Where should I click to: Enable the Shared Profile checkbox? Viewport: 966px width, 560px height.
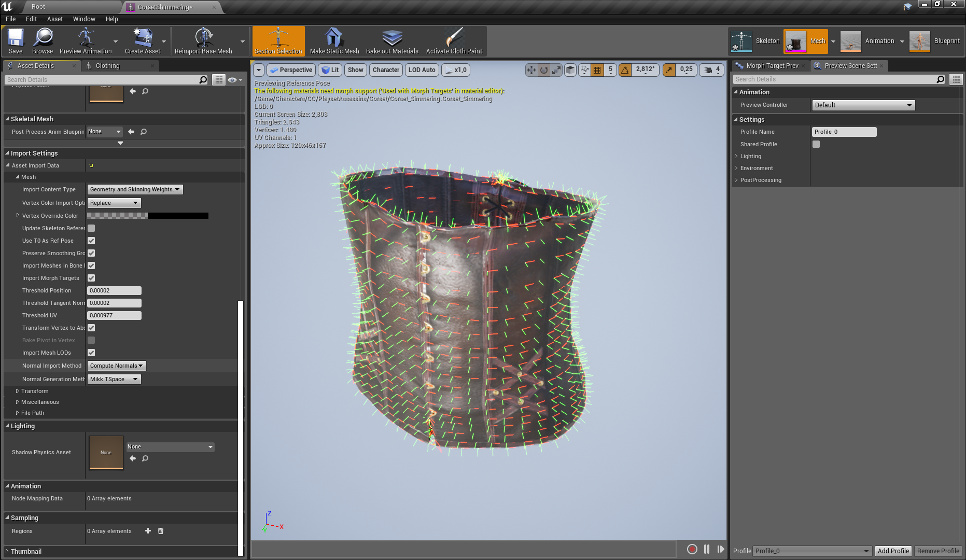point(816,144)
